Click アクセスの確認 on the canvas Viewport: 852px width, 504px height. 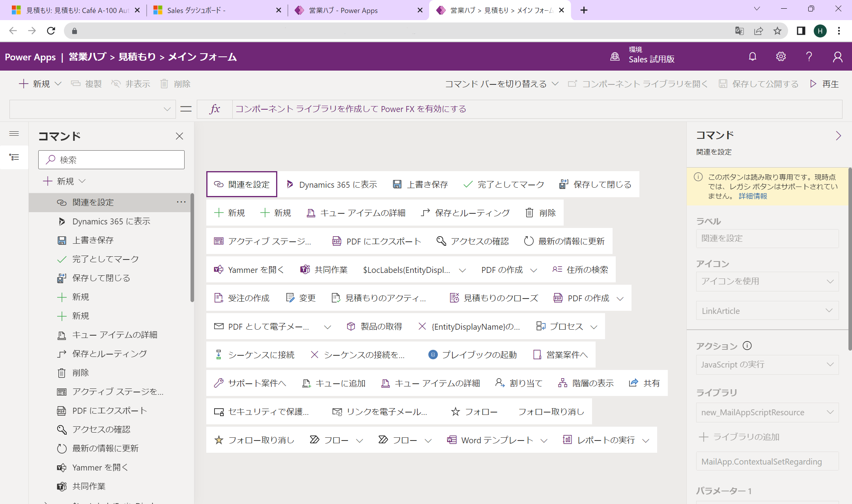[473, 241]
